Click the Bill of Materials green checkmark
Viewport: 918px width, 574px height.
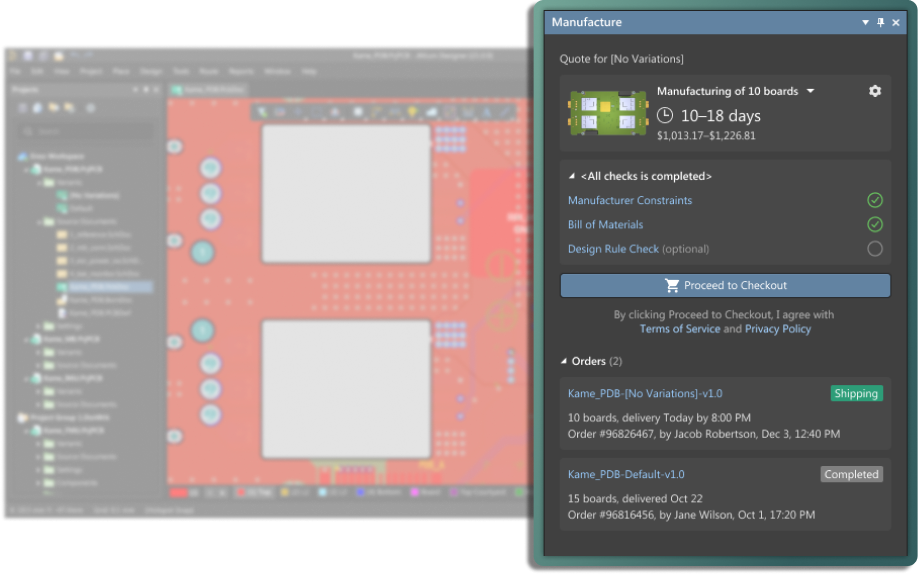[875, 225]
